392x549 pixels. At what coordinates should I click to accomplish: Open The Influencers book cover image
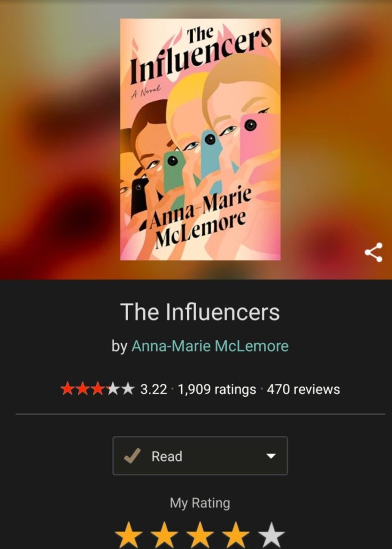click(201, 139)
